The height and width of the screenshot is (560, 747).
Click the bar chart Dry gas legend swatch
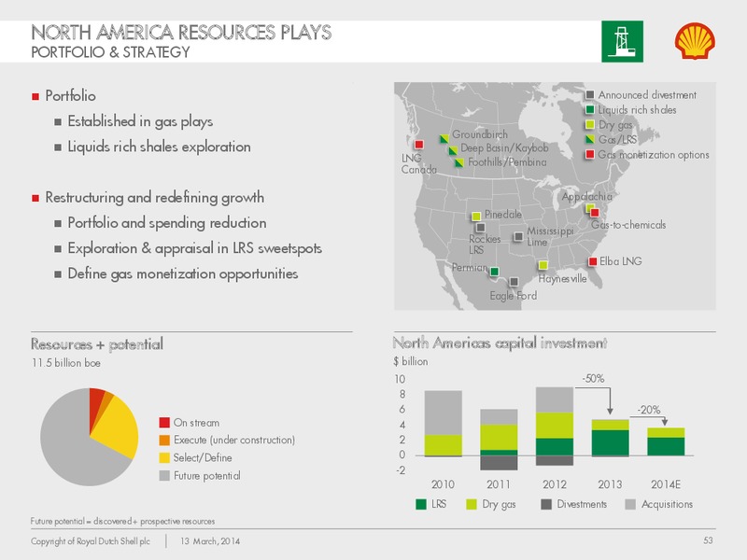[x=472, y=504]
